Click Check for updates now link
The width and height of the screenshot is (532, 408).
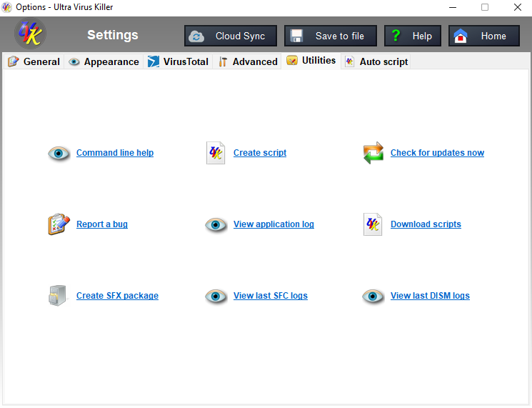pos(437,153)
